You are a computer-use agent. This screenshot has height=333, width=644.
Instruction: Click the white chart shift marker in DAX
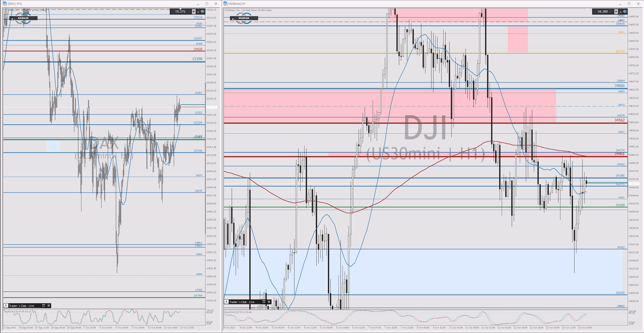[180, 9]
